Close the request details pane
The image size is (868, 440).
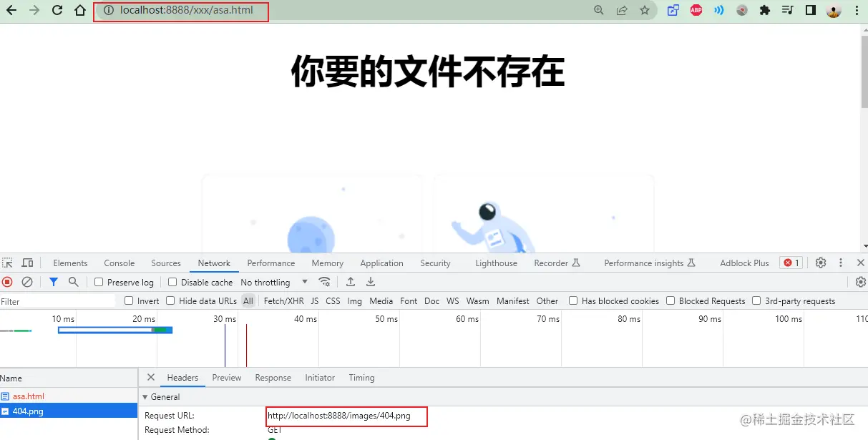(x=151, y=377)
